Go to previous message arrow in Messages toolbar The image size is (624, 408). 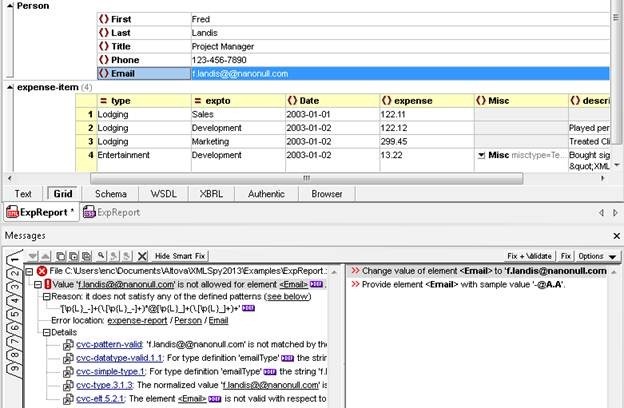[x=45, y=256]
